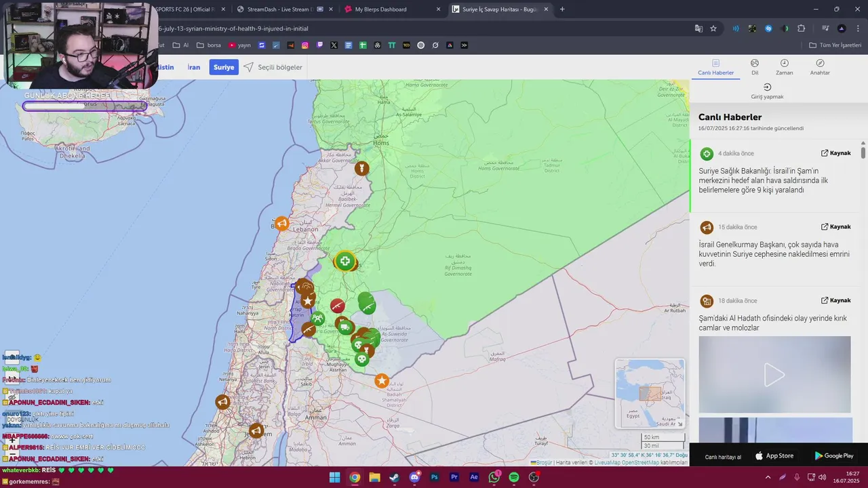The width and height of the screenshot is (868, 488).
Task: Open the yayın YouTube bookmark
Action: [239, 45]
